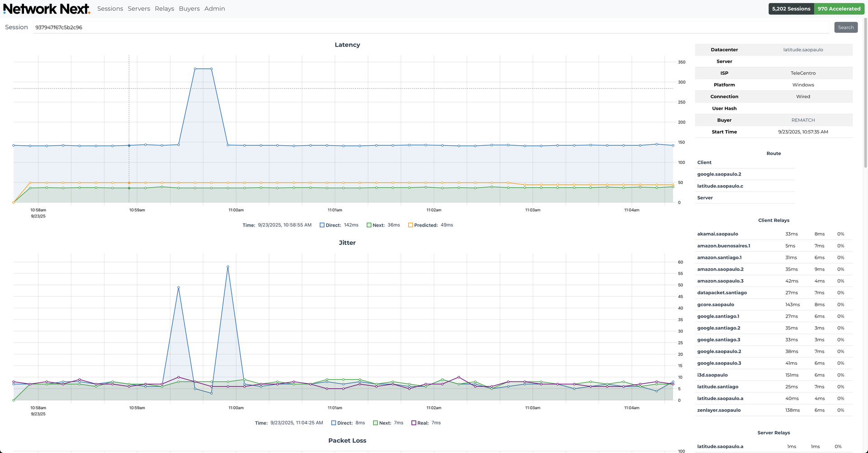868x453 pixels.
Task: Toggle the Direct series in Latency legend
Action: point(339,225)
